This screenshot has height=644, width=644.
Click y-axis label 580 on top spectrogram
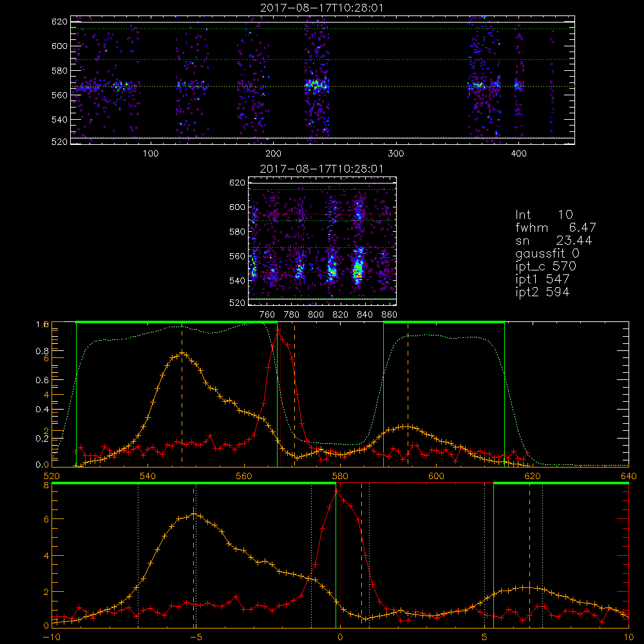(59, 71)
